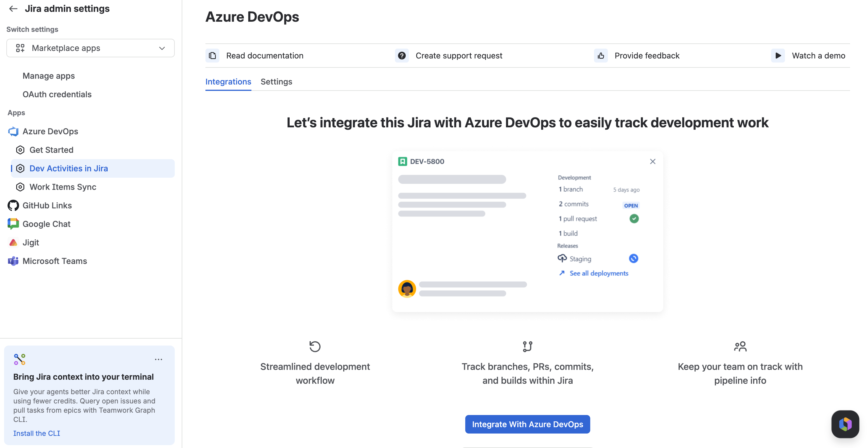Click the '1 pull request' entry
Viewport: 868px width, 448px height.
578,219
